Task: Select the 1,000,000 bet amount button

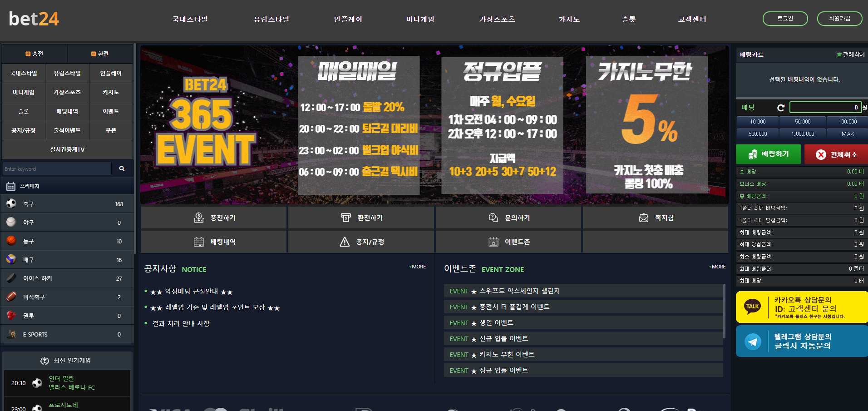Action: pos(803,134)
